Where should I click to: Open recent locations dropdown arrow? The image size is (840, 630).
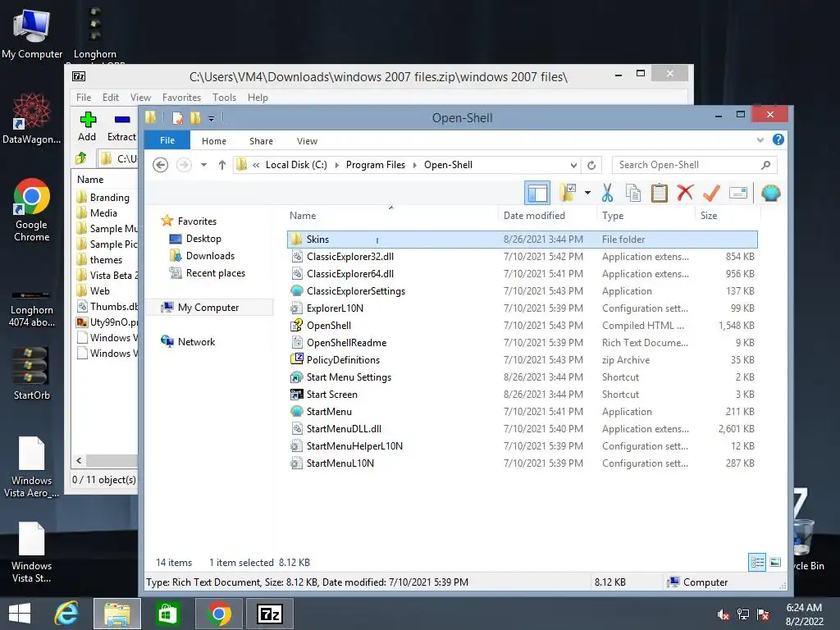203,165
